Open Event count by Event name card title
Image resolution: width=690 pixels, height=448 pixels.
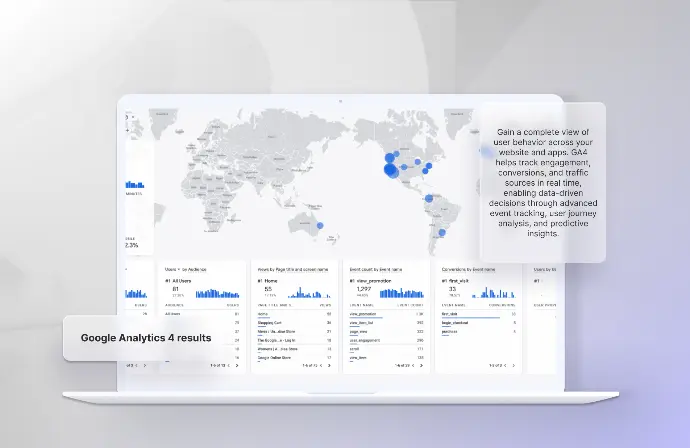[376, 269]
